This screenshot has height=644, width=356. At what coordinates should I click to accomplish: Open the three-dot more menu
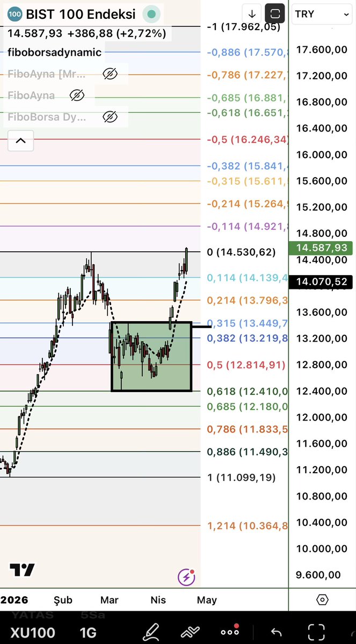coord(229,631)
